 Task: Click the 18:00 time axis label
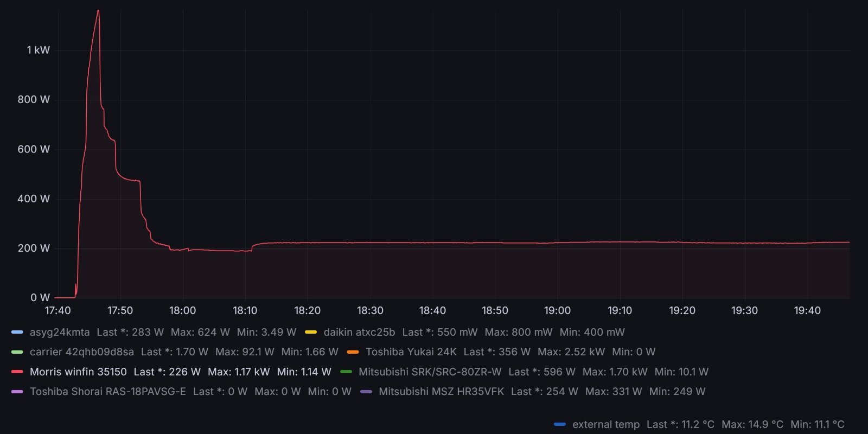pos(182,310)
